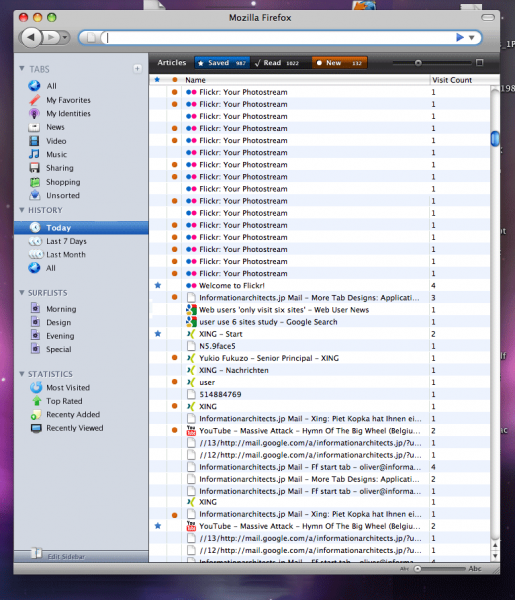Click the scrollbar down arrow
The width and height of the screenshot is (515, 600).
(x=495, y=556)
